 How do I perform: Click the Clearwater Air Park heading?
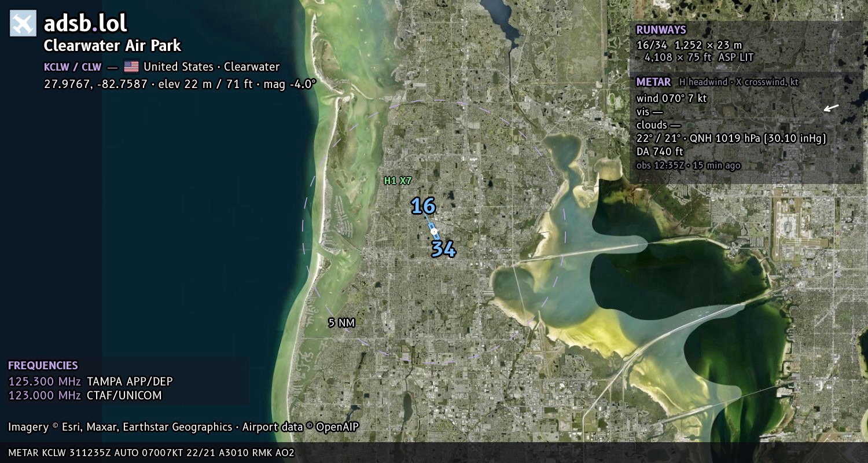pos(112,46)
